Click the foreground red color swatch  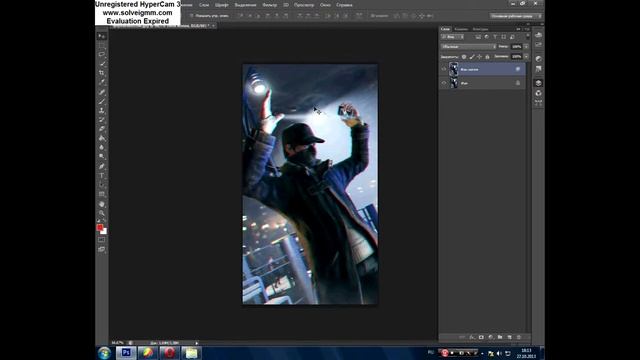pos(100,227)
